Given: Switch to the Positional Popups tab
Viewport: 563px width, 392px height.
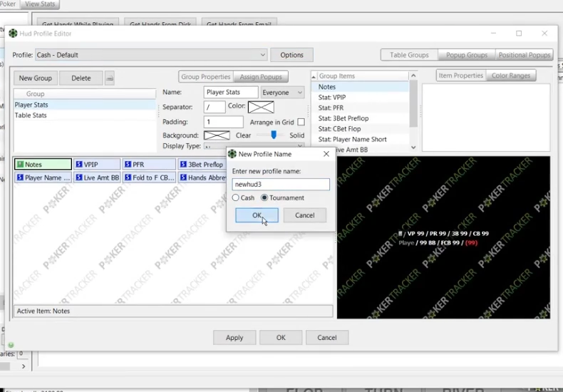Looking at the screenshot, I should [525, 55].
